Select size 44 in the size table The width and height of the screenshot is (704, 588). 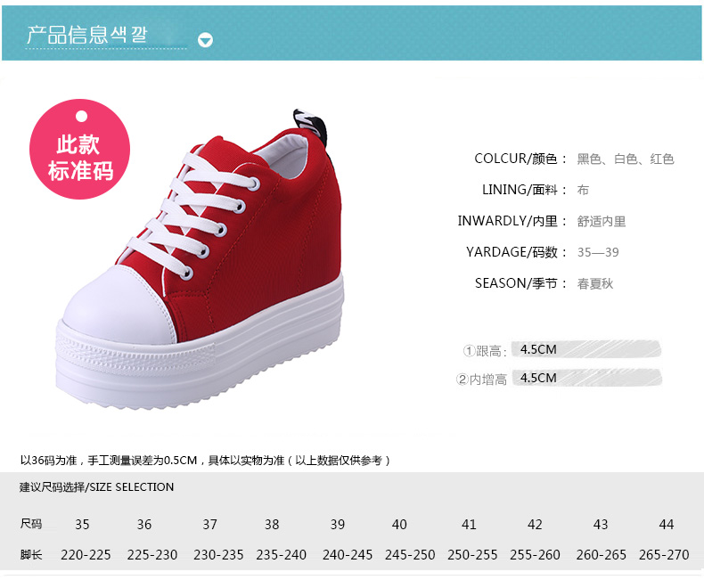click(667, 524)
